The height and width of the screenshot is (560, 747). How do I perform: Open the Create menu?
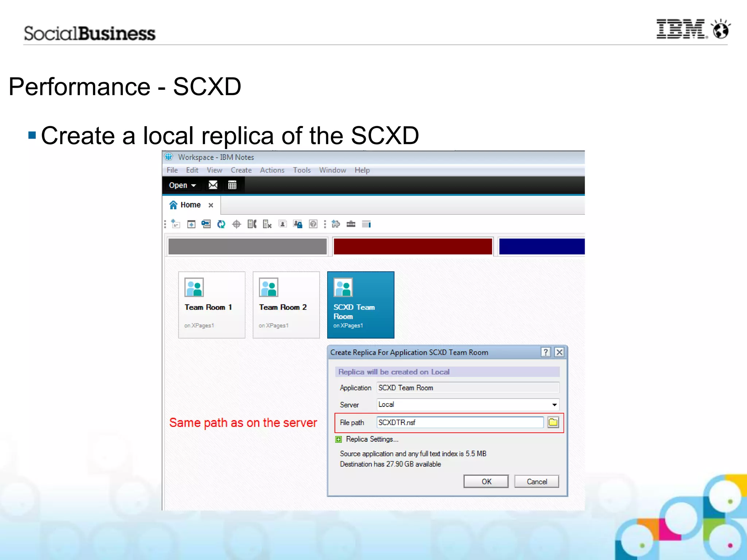[241, 170]
